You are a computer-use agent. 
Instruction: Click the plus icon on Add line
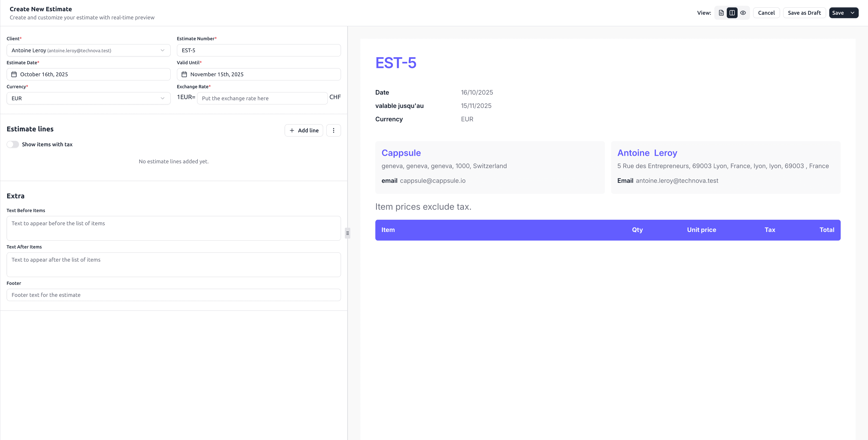coord(292,130)
